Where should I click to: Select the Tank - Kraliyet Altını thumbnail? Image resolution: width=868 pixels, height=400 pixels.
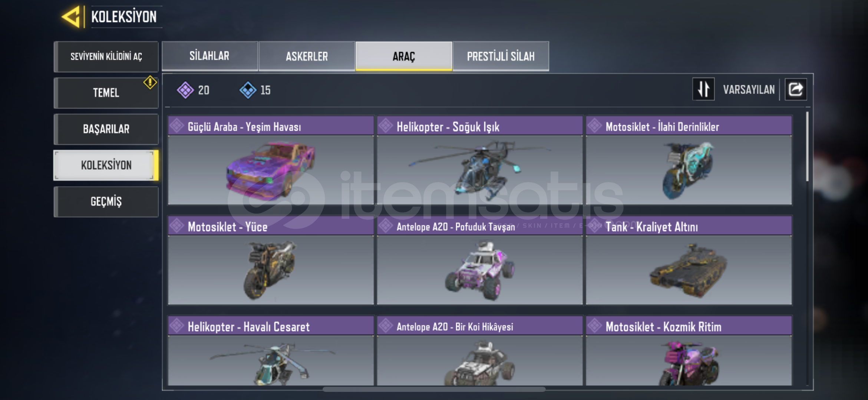click(689, 270)
